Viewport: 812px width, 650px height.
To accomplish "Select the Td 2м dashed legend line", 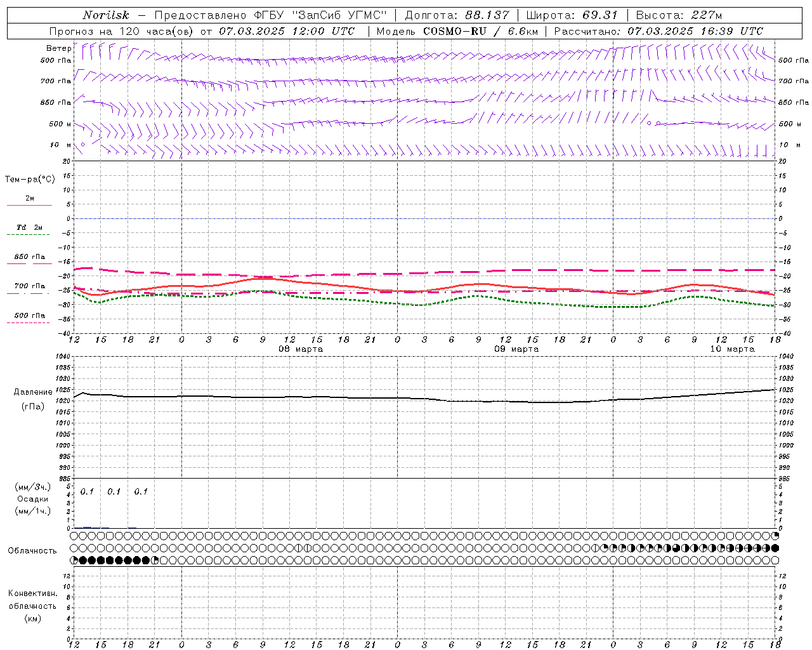I will (28, 234).
